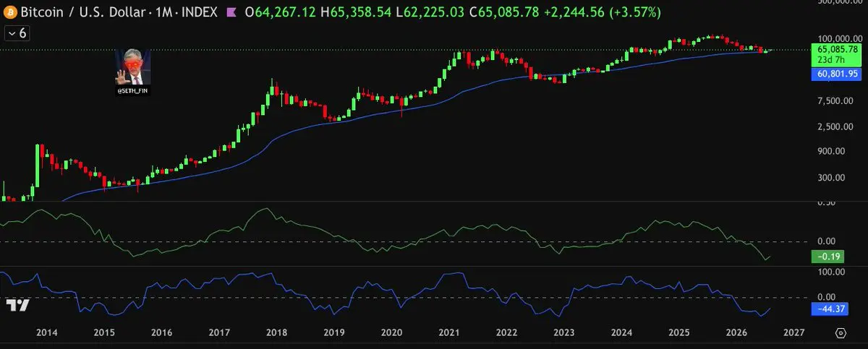The height and width of the screenshot is (349, 868).
Task: Click the -44.37 indicator value label
Action: click(830, 309)
